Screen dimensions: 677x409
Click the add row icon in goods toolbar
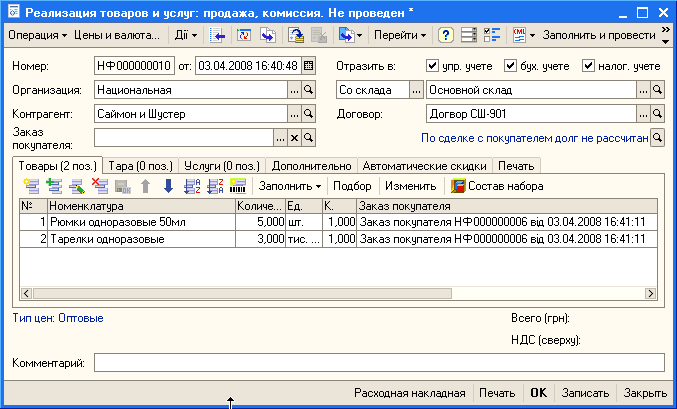(31, 186)
